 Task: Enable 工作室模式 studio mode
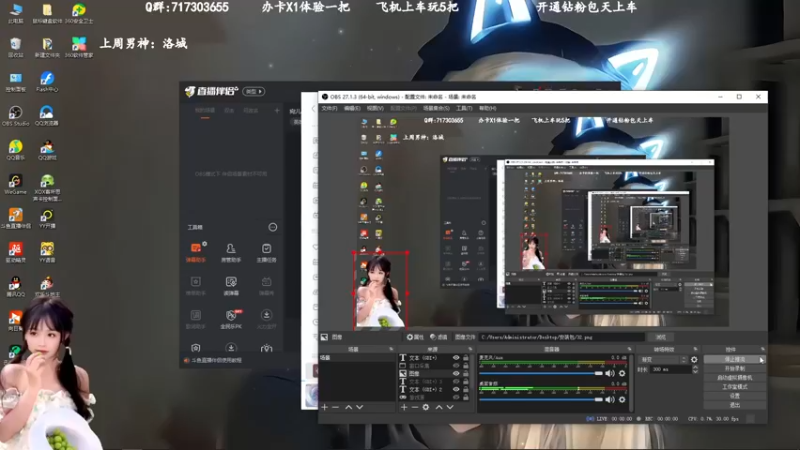coord(735,387)
